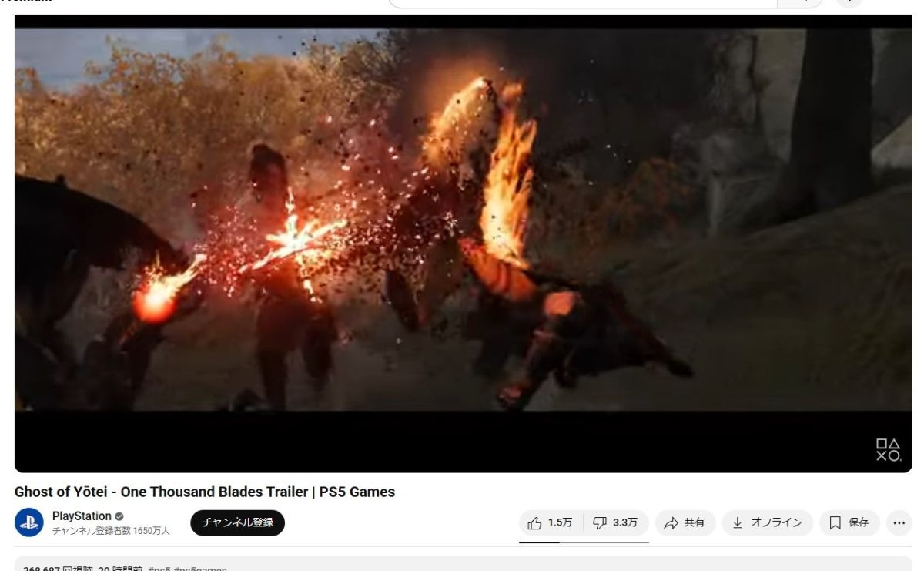Download video via the オフライン button
The height and width of the screenshot is (571, 924).
[767, 522]
